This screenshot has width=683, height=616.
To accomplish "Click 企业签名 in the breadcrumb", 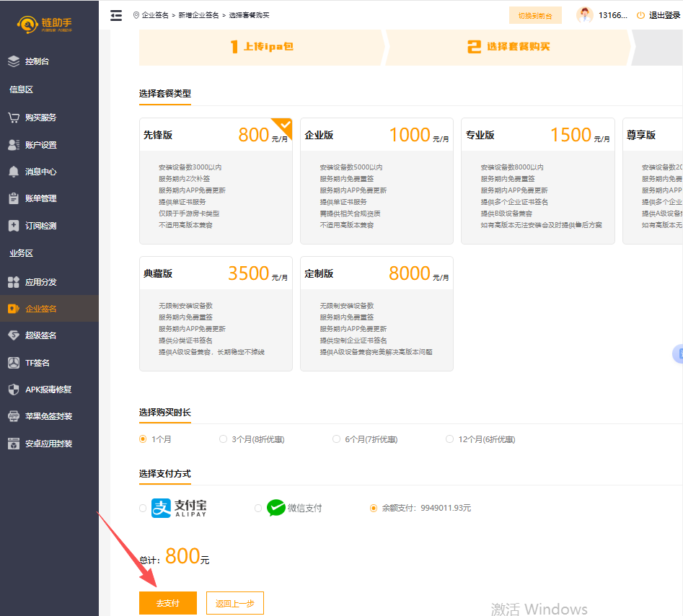I will pos(155,15).
